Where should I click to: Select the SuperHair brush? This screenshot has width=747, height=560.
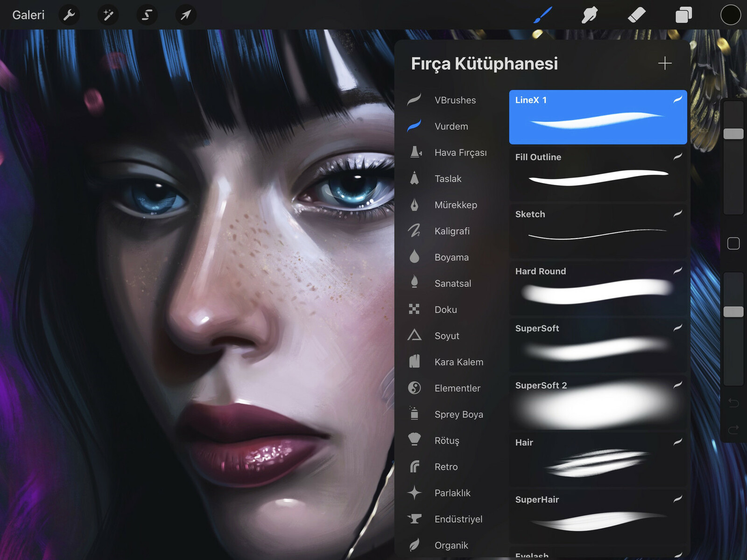click(598, 517)
